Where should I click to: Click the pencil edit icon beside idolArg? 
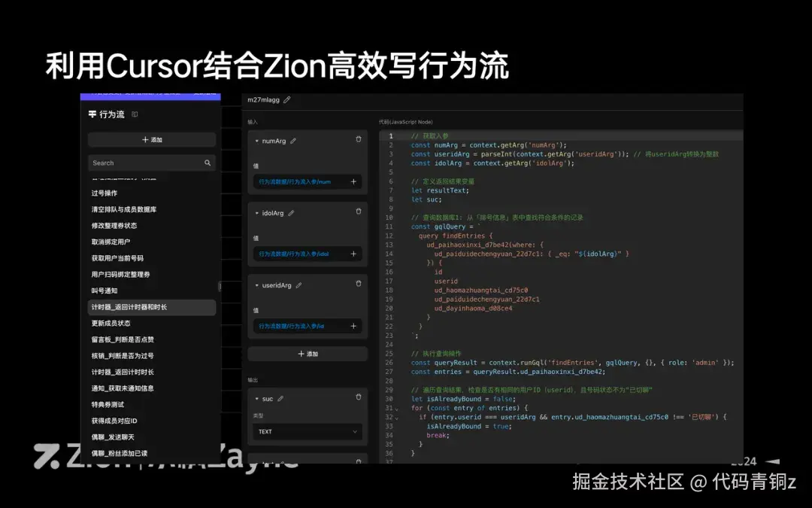tap(291, 213)
